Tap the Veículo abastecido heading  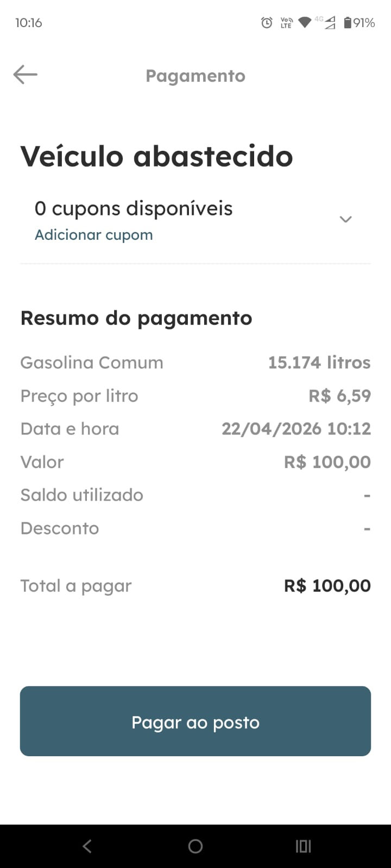(156, 156)
